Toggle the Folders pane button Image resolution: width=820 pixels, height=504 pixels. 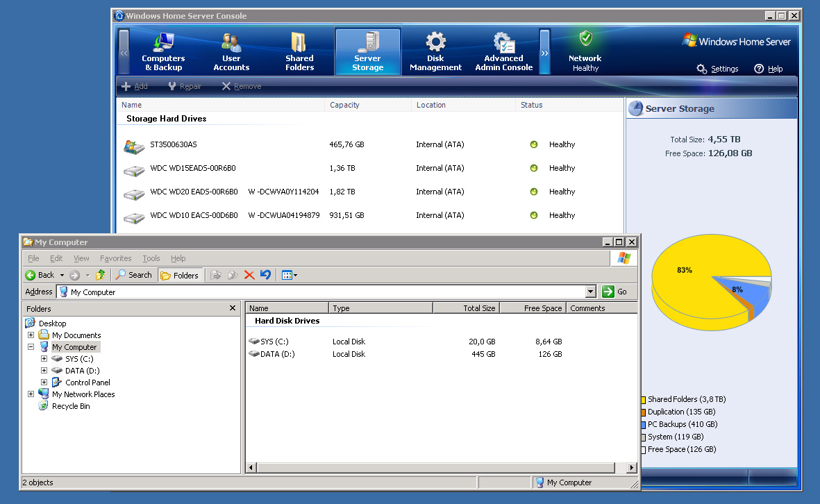click(180, 275)
